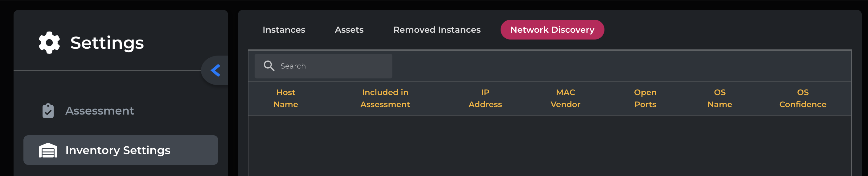Select the Network Discovery tab
868x176 pixels.
(552, 30)
